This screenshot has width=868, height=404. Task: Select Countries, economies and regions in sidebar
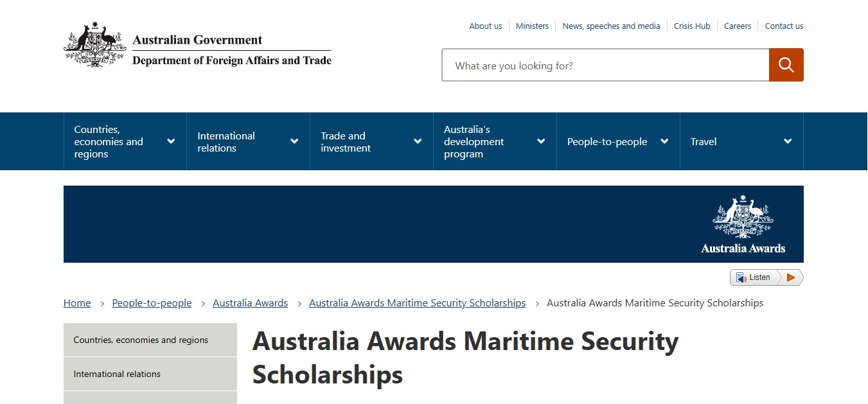tap(141, 340)
